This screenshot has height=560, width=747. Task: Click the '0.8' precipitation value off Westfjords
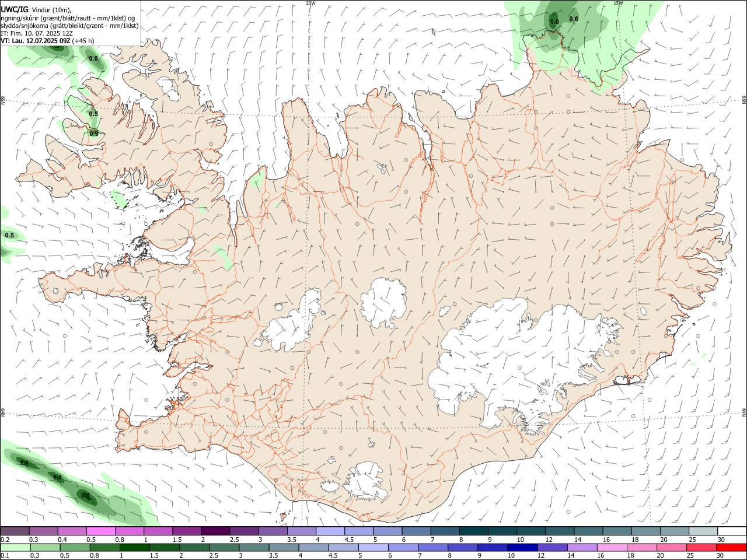93,58
